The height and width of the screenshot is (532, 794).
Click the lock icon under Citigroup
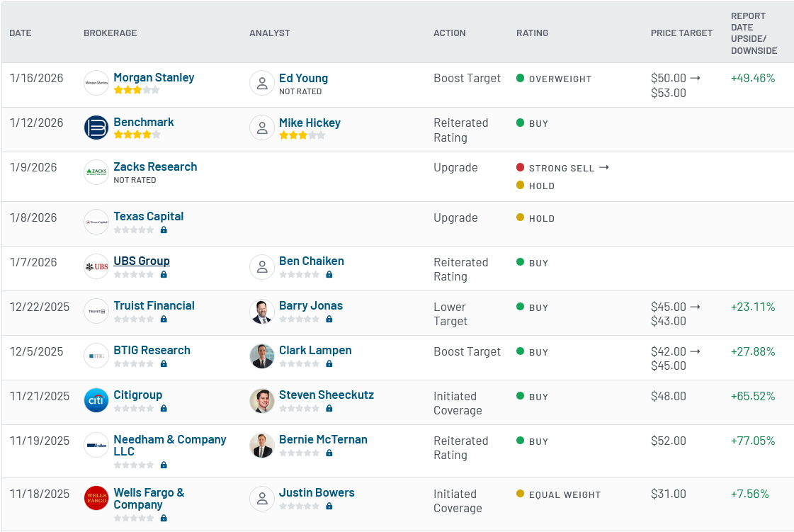coord(164,408)
